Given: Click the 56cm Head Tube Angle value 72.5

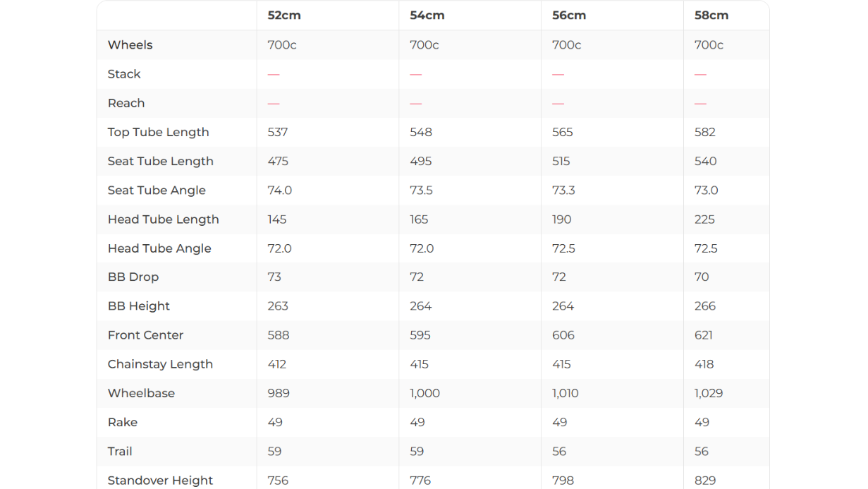Looking at the screenshot, I should [563, 248].
